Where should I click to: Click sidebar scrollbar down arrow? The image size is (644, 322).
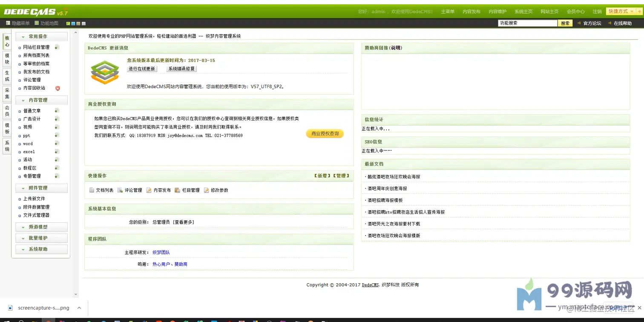[x=76, y=294]
